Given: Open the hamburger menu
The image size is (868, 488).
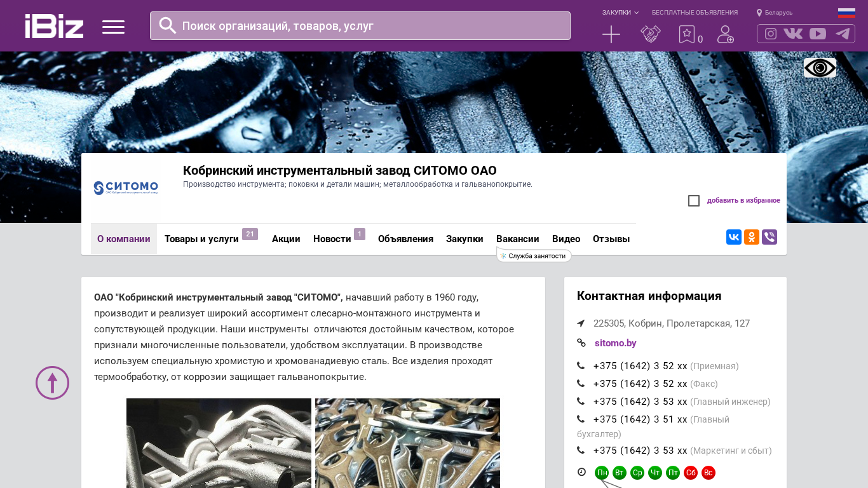Looking at the screenshot, I should click(113, 27).
